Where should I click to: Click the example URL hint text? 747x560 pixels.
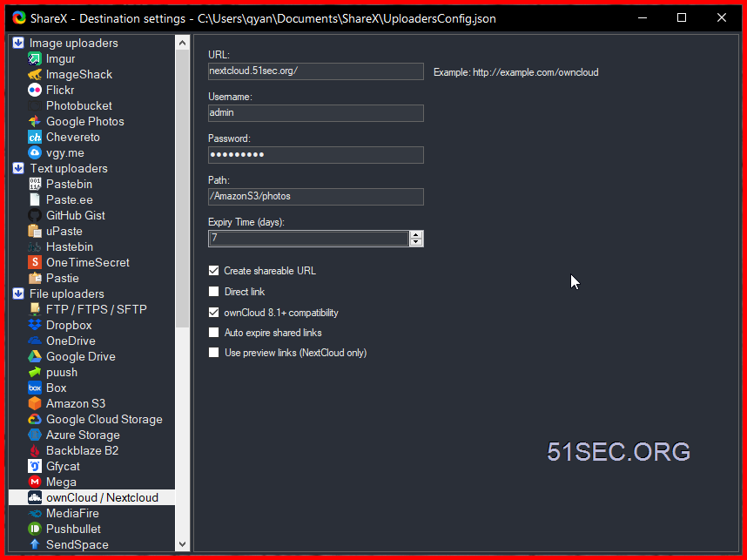tap(516, 72)
